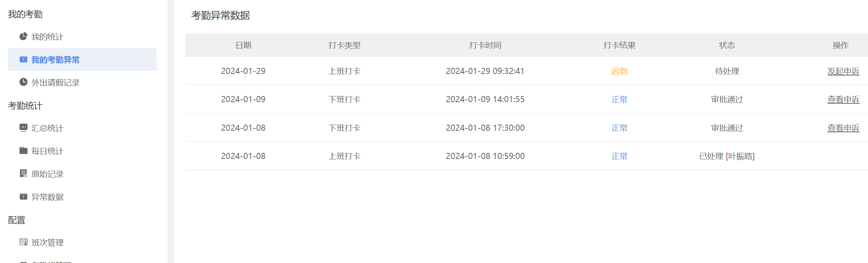Click the 打卡结果 column header
868x263 pixels.
[x=619, y=45]
